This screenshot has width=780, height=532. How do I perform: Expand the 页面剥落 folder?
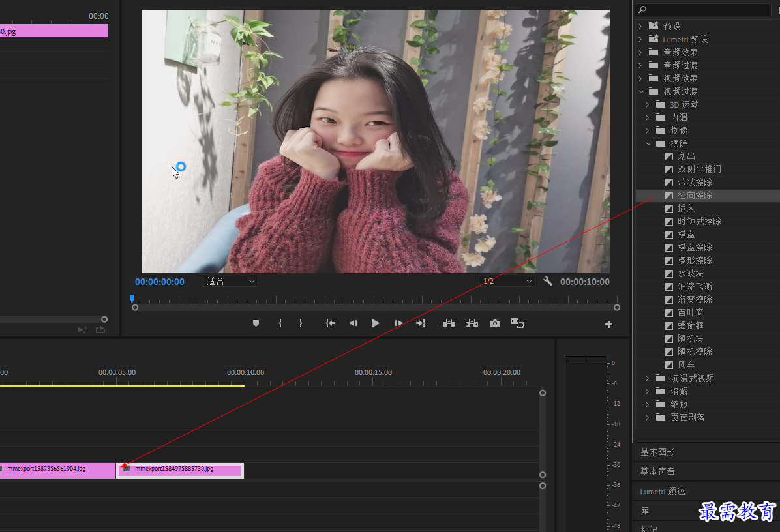[x=648, y=417]
